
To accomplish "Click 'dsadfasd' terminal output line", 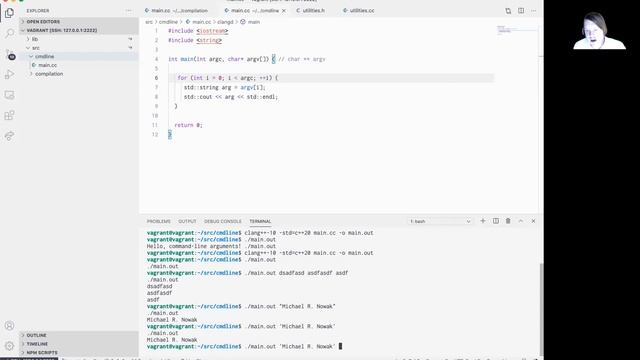I will [160, 287].
